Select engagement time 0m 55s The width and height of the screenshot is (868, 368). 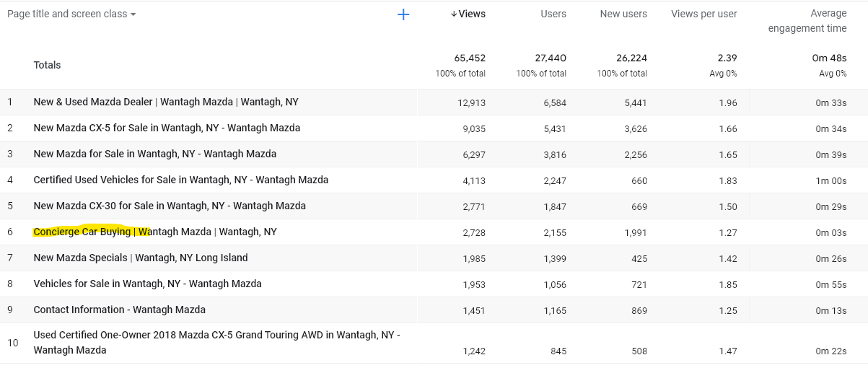[x=831, y=285]
